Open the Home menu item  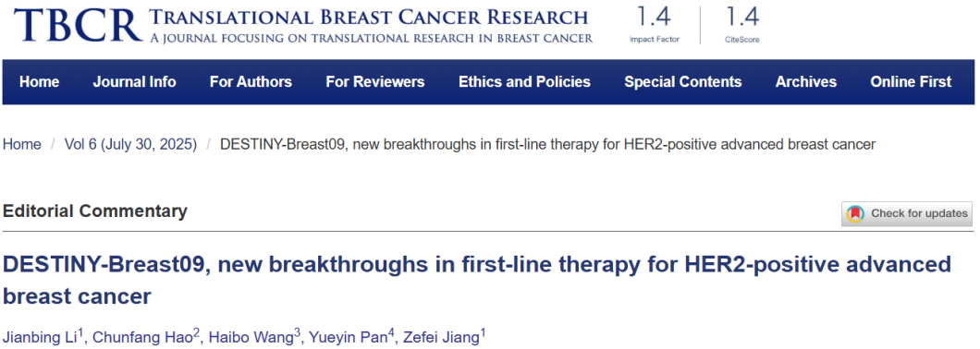tap(40, 82)
